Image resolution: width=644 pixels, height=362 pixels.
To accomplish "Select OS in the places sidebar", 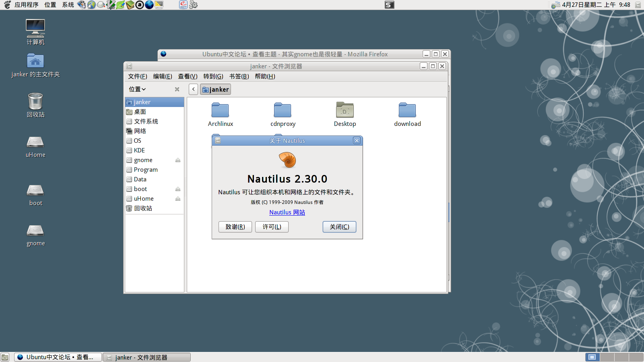I will coord(155,141).
